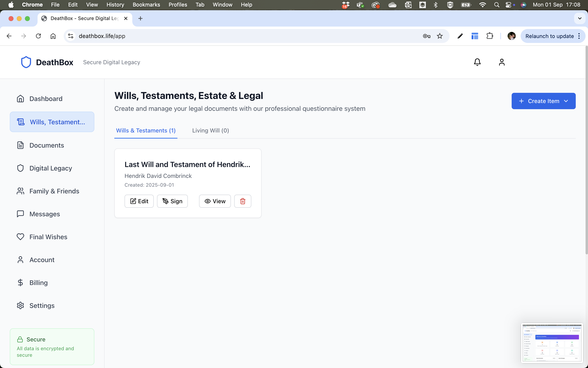Click Hendrik David Combrinck name text
588x368 pixels.
point(158,176)
